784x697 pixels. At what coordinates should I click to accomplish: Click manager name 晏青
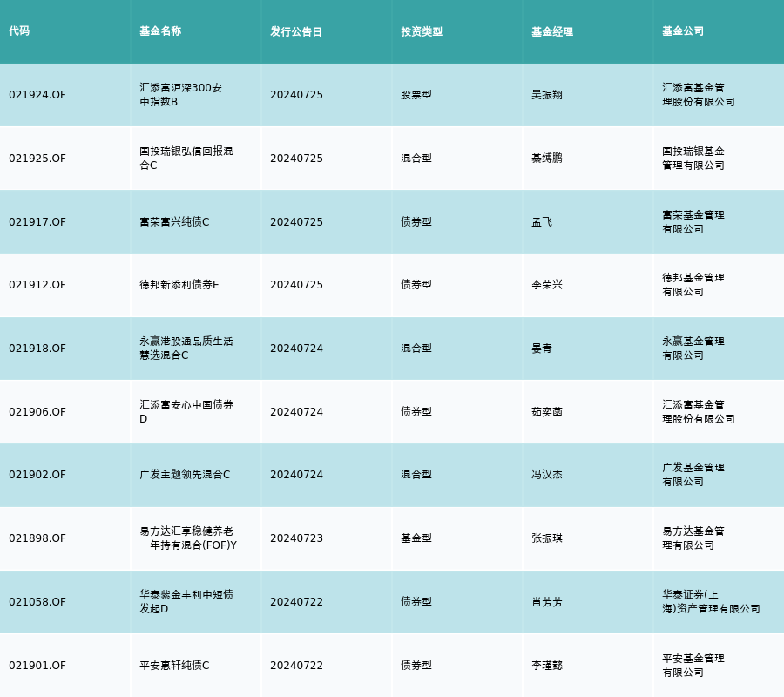click(x=542, y=348)
